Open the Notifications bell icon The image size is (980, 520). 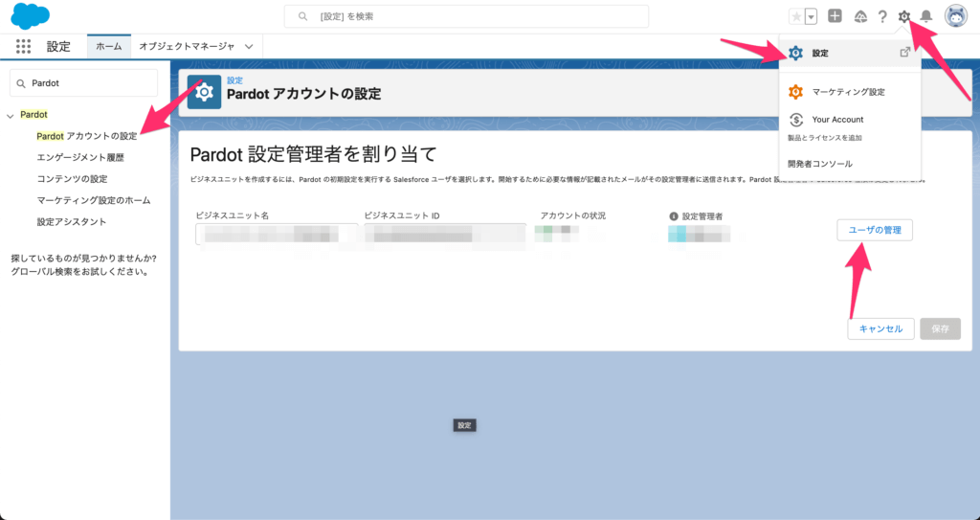click(926, 17)
